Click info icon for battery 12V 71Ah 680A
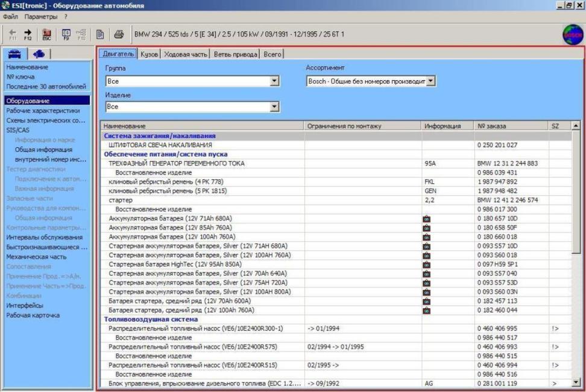This screenshot has width=586, height=392. [x=427, y=218]
